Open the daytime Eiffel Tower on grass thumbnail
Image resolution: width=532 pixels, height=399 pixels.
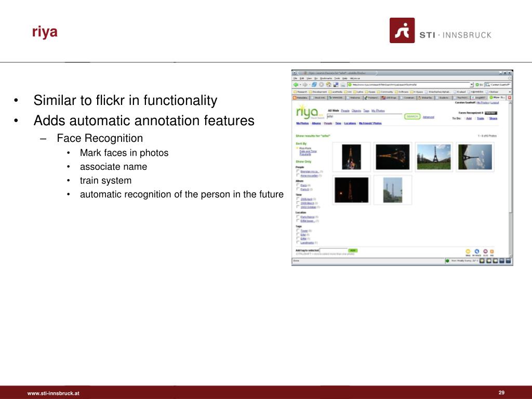click(x=434, y=157)
